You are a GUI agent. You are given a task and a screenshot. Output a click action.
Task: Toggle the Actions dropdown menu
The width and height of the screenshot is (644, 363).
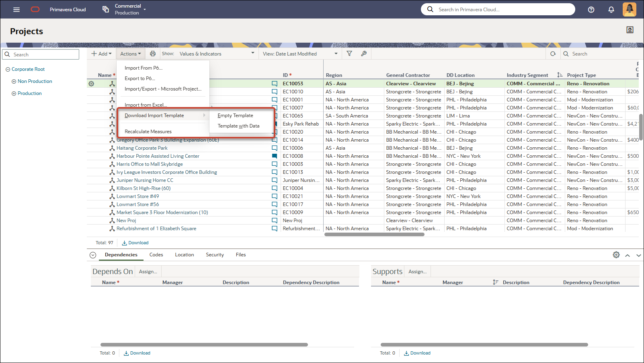click(x=131, y=54)
